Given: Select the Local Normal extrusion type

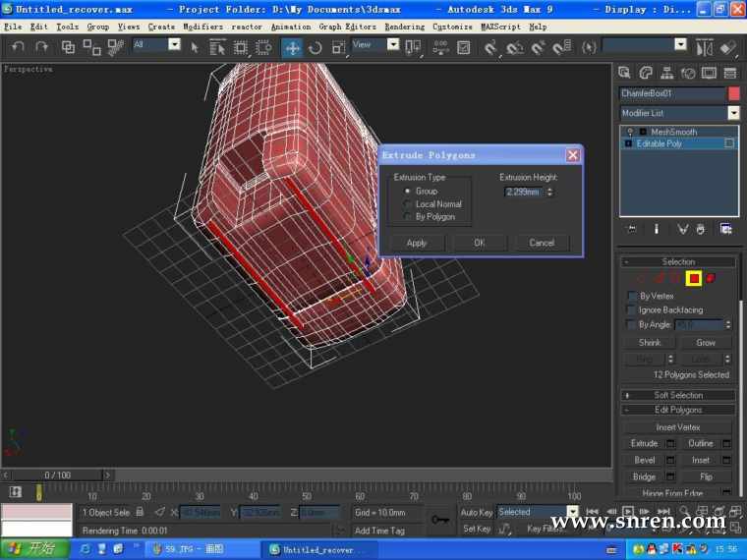Looking at the screenshot, I should coord(409,204).
